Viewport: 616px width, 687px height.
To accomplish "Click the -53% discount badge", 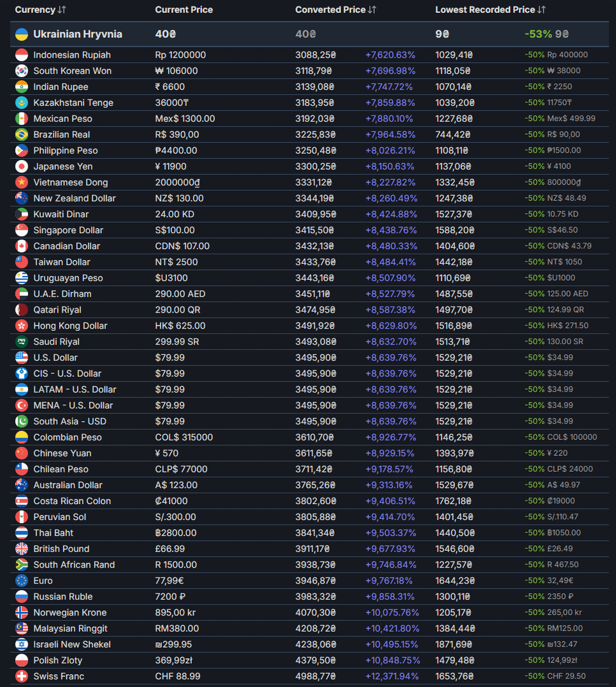I will coord(538,34).
